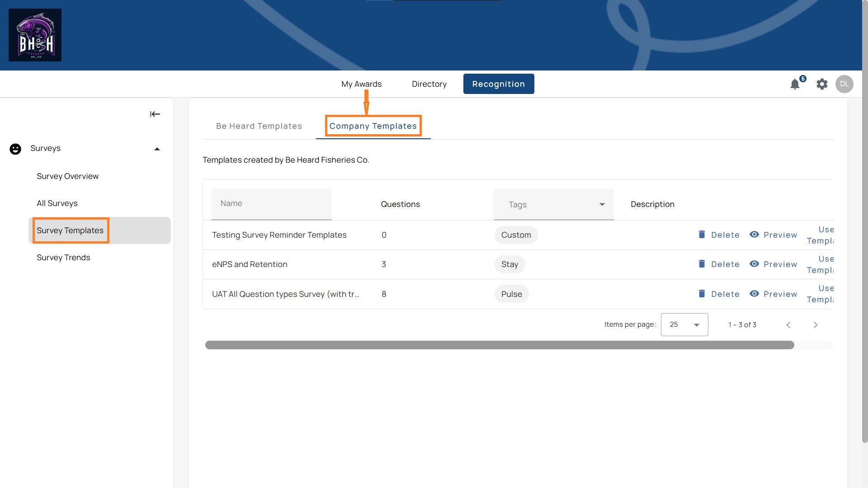Image resolution: width=868 pixels, height=488 pixels.
Task: Click question count 8 for UAT survey
Action: (x=384, y=294)
